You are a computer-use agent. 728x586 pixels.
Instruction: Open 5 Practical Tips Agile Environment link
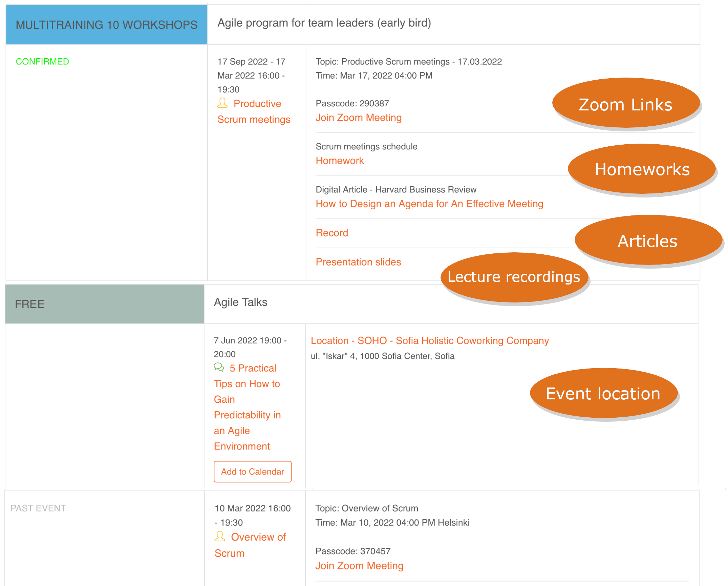248,407
